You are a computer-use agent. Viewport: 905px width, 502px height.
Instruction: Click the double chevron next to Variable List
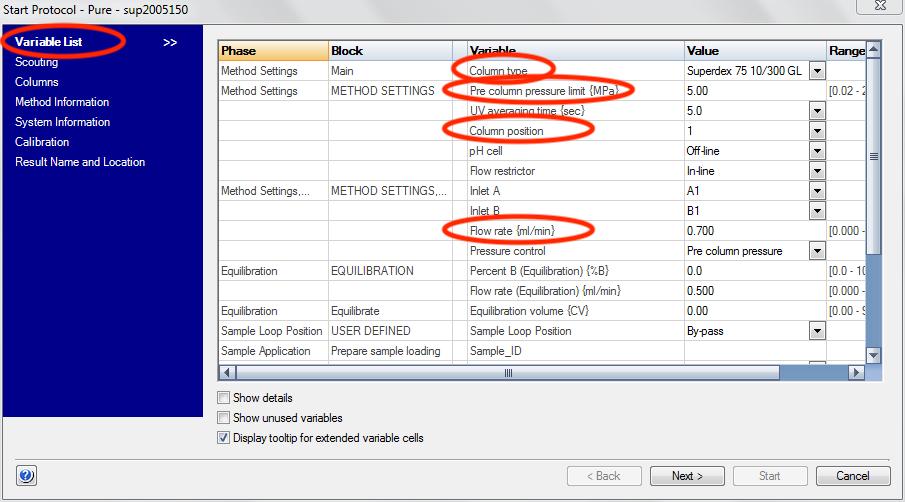[x=170, y=42]
